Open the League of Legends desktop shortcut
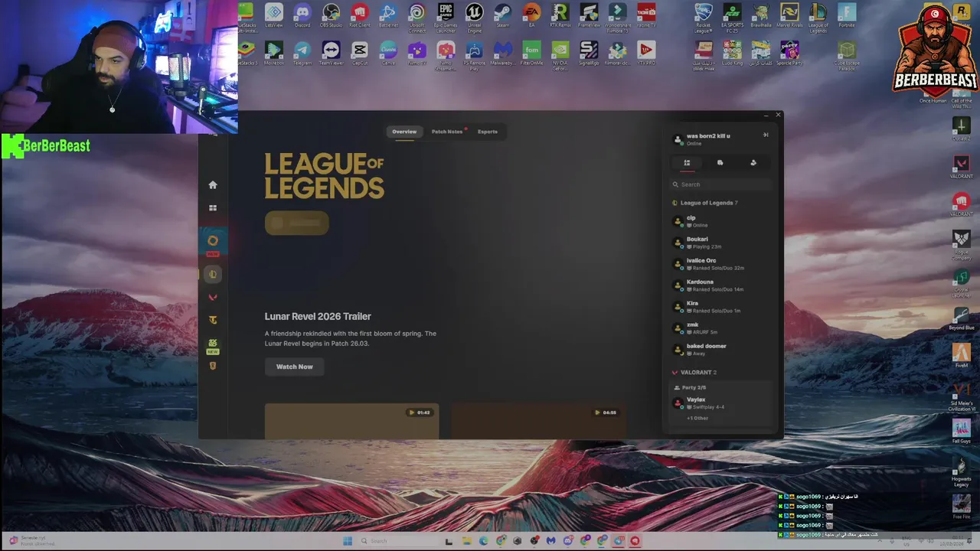Image resolution: width=980 pixels, height=551 pixels. click(818, 18)
